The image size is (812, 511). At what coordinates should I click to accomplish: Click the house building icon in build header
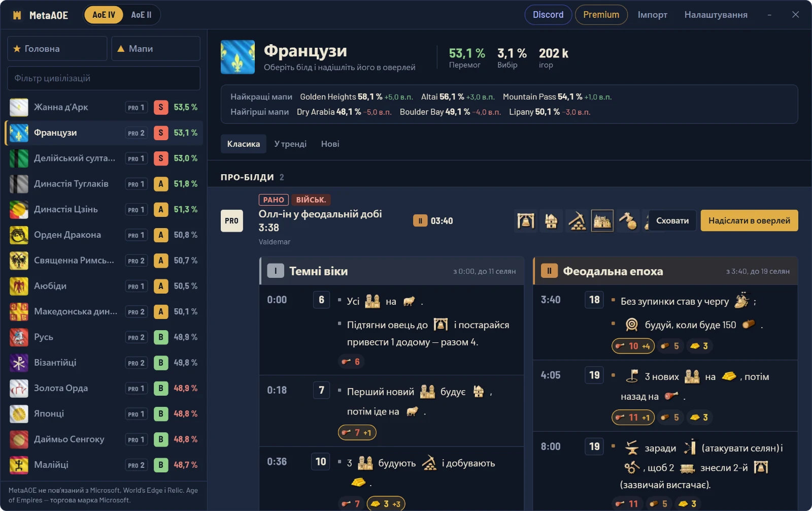[x=551, y=221]
